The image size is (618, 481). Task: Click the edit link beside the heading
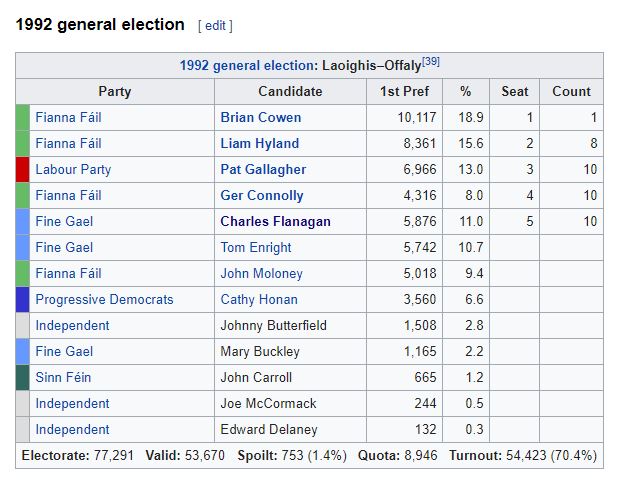tap(215, 26)
